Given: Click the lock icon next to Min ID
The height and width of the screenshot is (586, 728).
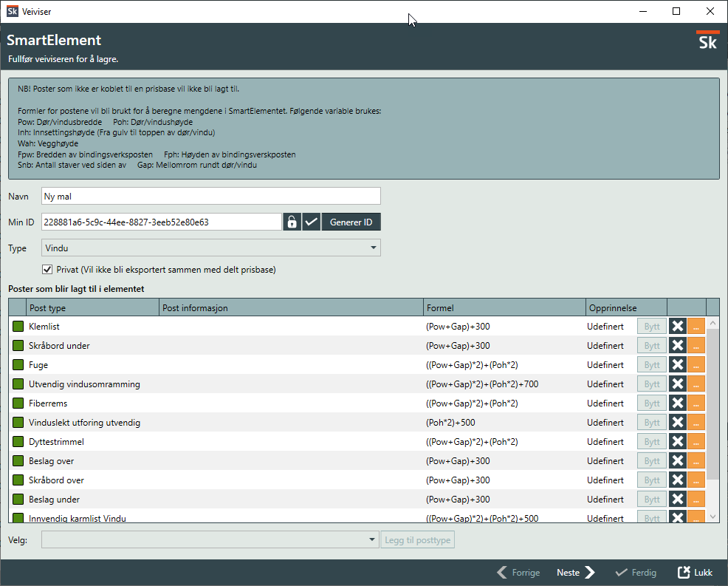Looking at the screenshot, I should (x=292, y=222).
